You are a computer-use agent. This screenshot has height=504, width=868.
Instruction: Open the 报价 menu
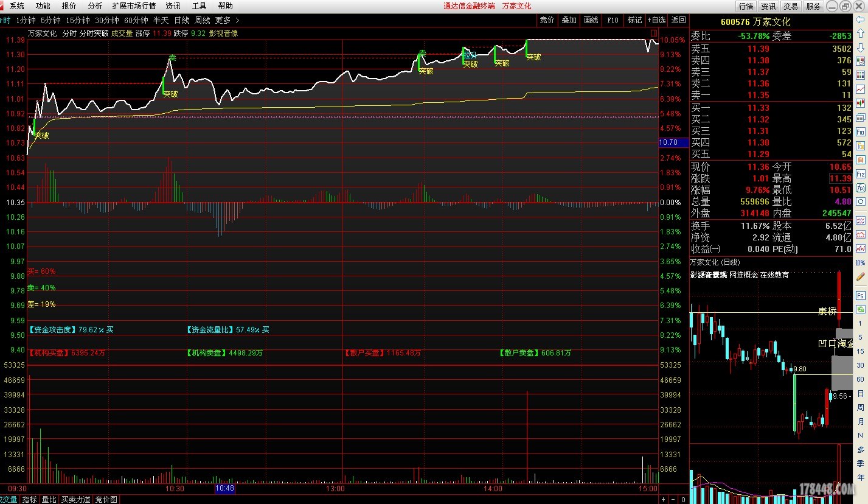[69, 6]
